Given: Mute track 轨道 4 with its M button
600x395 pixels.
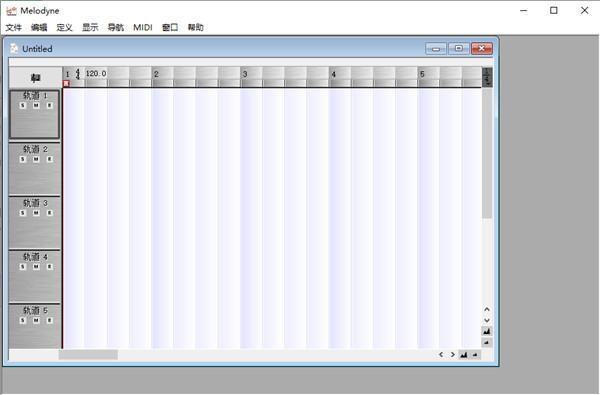Looking at the screenshot, I should (36, 266).
